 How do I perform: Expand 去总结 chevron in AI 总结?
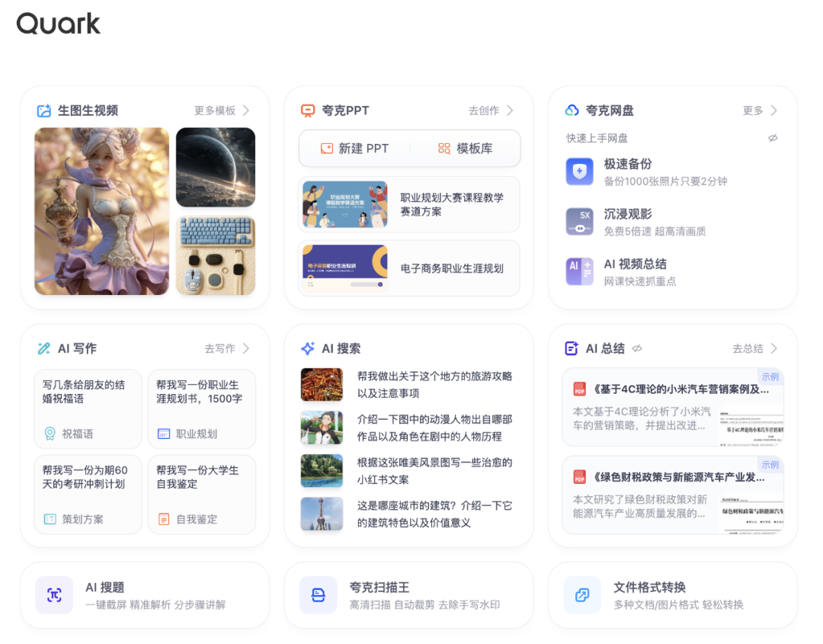(773, 348)
